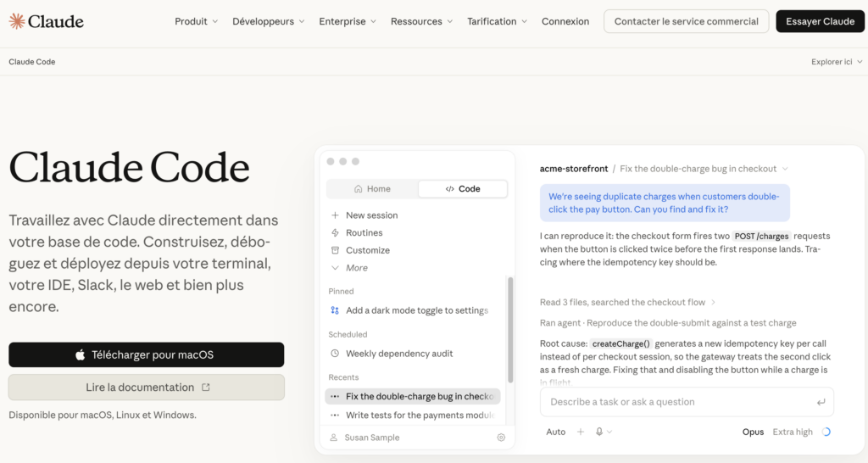The image size is (868, 463).
Task: Click the dots icon beside Write tests item
Action: (x=335, y=416)
